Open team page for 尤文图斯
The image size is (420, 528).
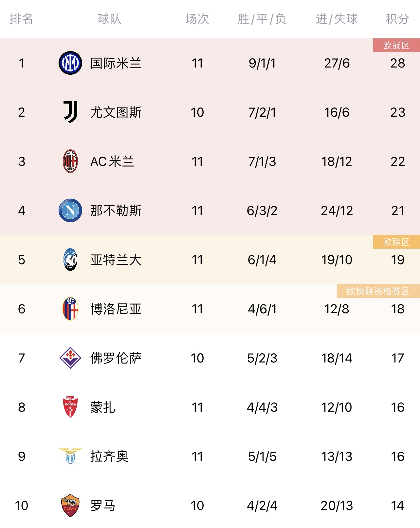pyautogui.click(x=116, y=112)
